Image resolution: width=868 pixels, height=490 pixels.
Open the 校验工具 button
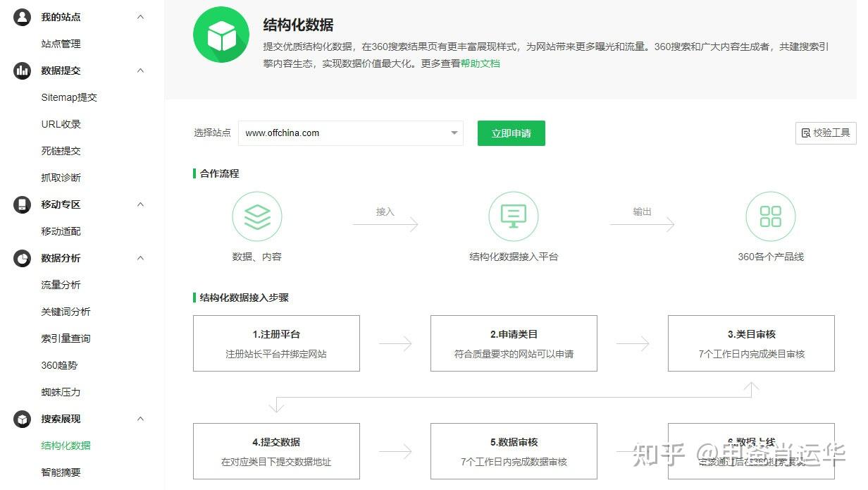pos(826,133)
